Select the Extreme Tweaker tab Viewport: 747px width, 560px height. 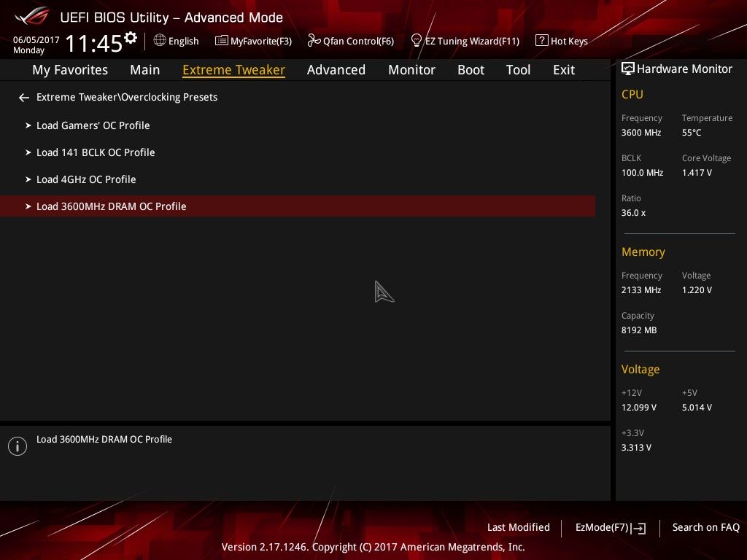pyautogui.click(x=233, y=70)
